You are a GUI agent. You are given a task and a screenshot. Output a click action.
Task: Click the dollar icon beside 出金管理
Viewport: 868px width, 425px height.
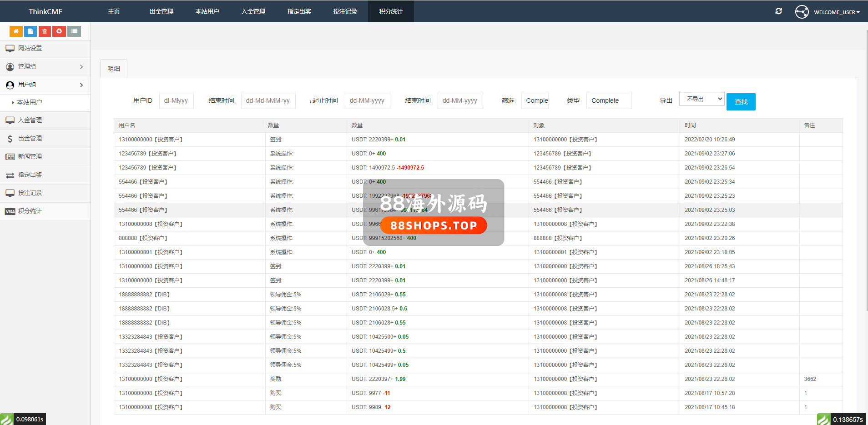pos(10,139)
